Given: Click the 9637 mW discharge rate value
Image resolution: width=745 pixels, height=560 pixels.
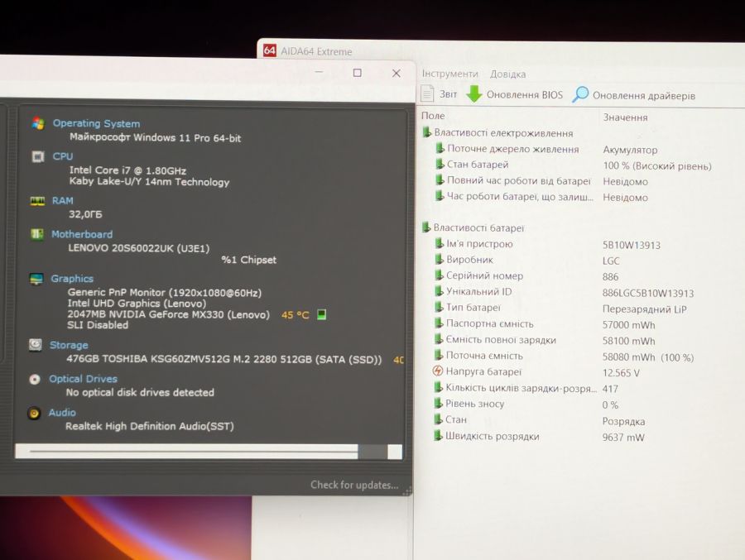Looking at the screenshot, I should [x=623, y=438].
